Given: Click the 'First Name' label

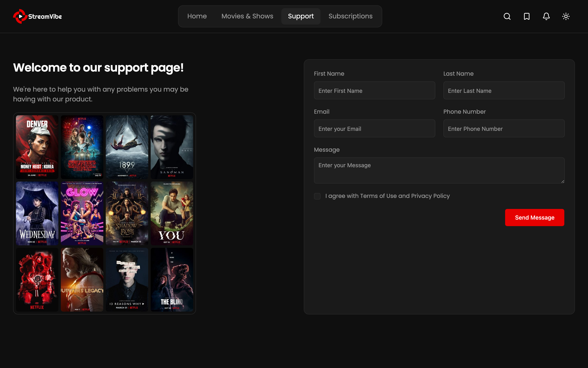Looking at the screenshot, I should [329, 74].
